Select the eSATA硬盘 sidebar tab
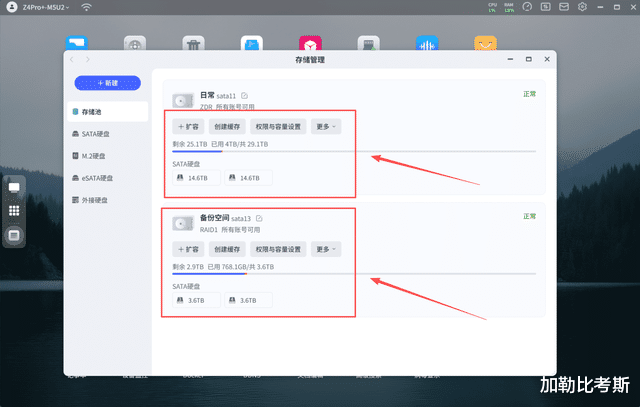 (x=107, y=178)
